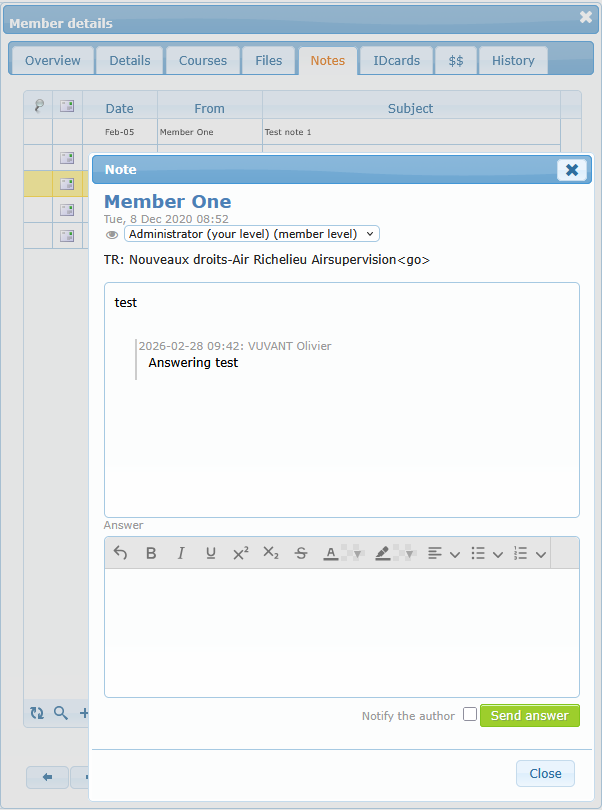Apply italic formatting to answer text

pyautogui.click(x=181, y=553)
